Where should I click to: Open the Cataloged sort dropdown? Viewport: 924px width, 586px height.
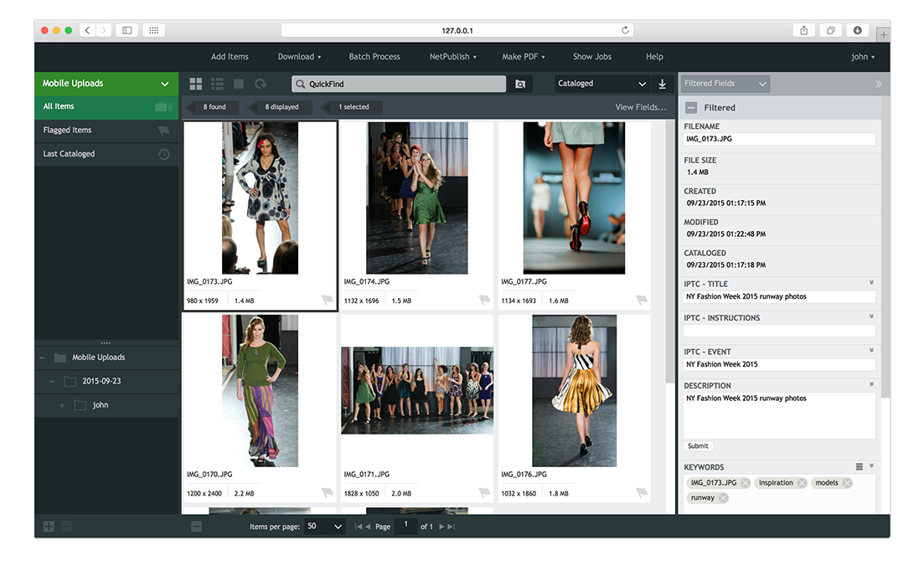point(601,85)
